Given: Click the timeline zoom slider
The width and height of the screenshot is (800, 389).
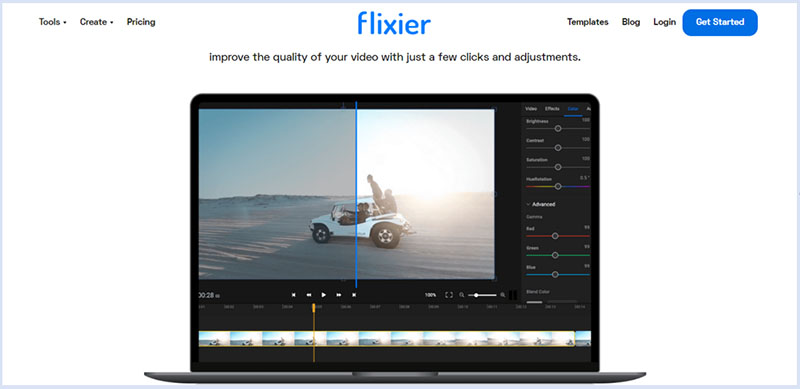Looking at the screenshot, I should 482,295.
